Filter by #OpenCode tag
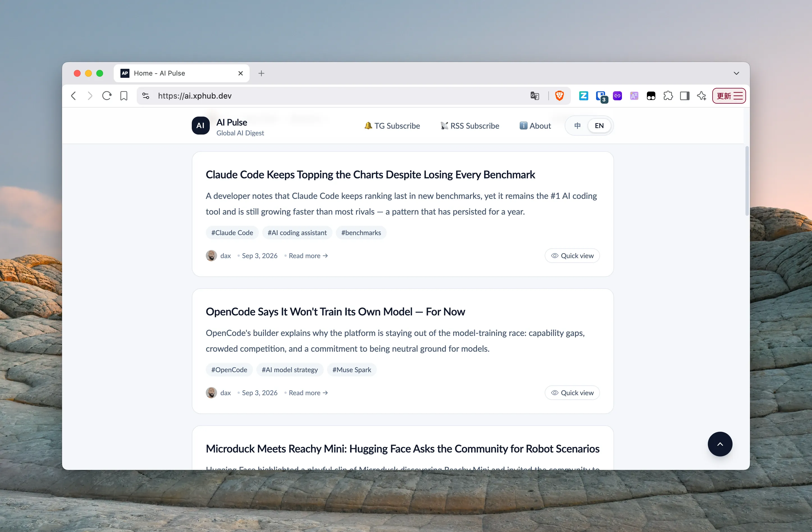812x532 pixels. tap(229, 370)
